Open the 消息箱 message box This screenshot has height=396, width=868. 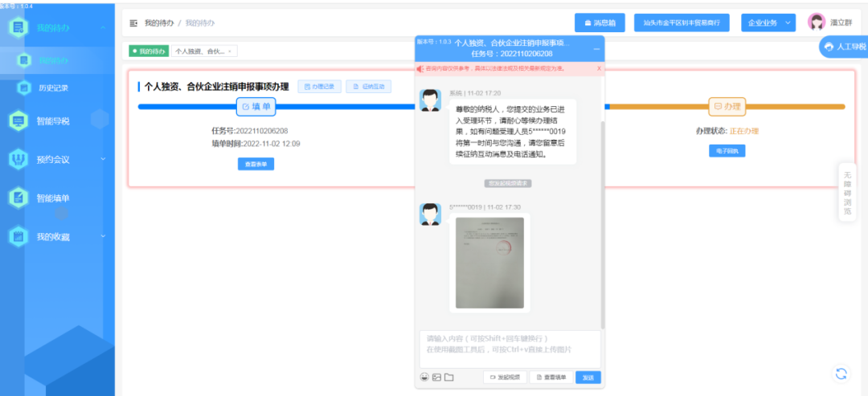600,23
